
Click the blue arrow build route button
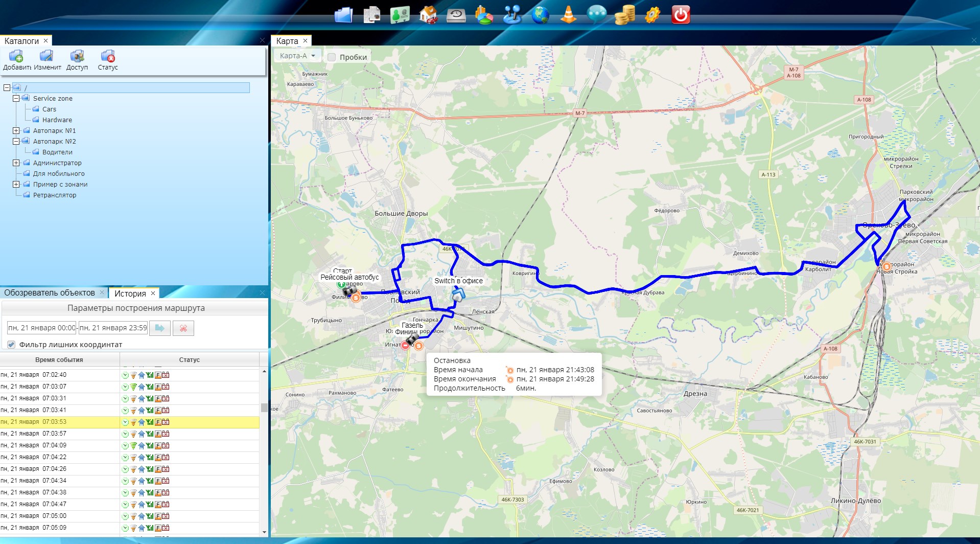click(x=159, y=328)
